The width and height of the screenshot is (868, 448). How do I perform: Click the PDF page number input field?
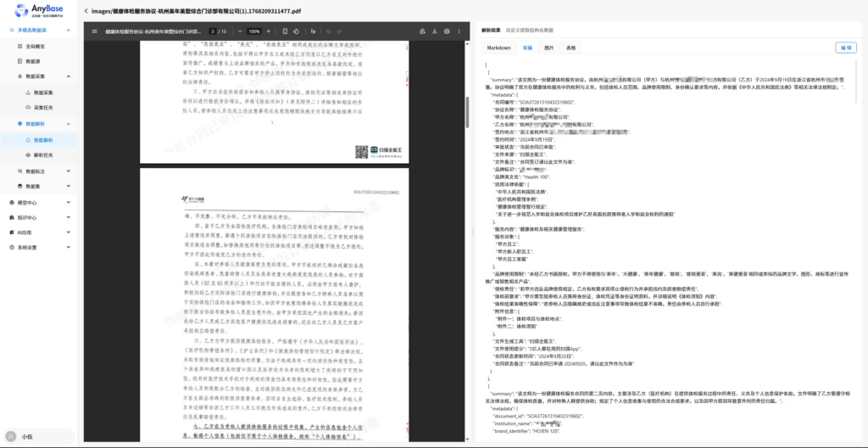213,31
